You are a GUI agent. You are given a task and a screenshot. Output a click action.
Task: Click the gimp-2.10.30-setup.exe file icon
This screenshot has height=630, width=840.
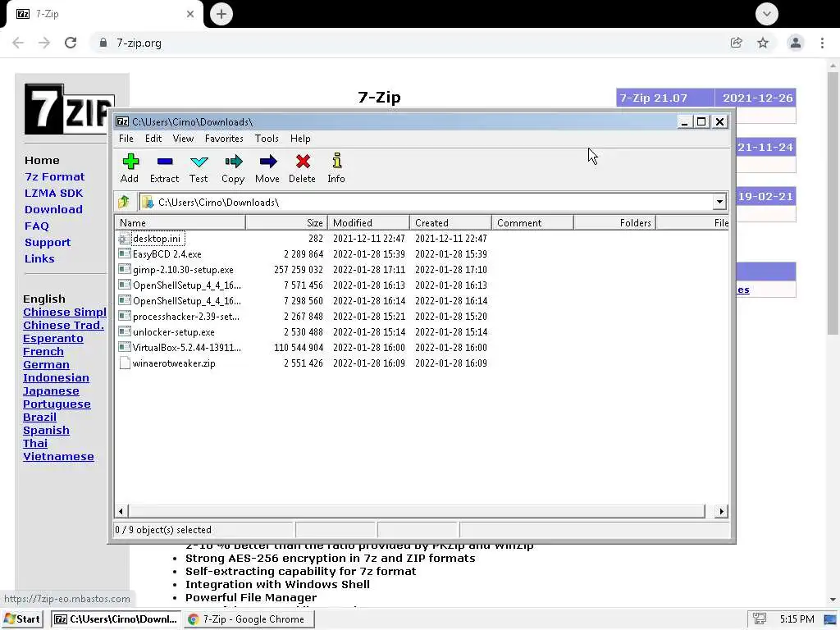click(x=125, y=269)
